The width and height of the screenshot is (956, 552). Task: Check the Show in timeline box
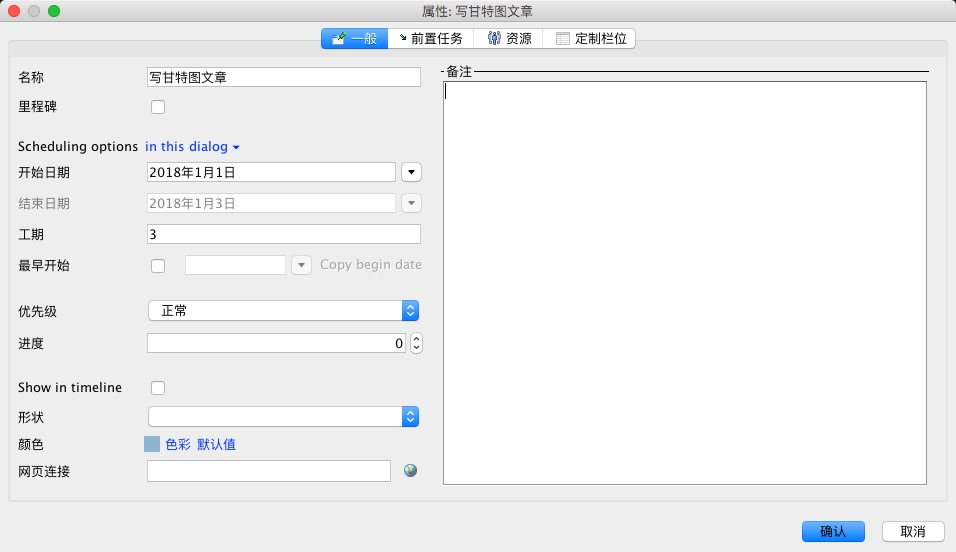pos(158,388)
